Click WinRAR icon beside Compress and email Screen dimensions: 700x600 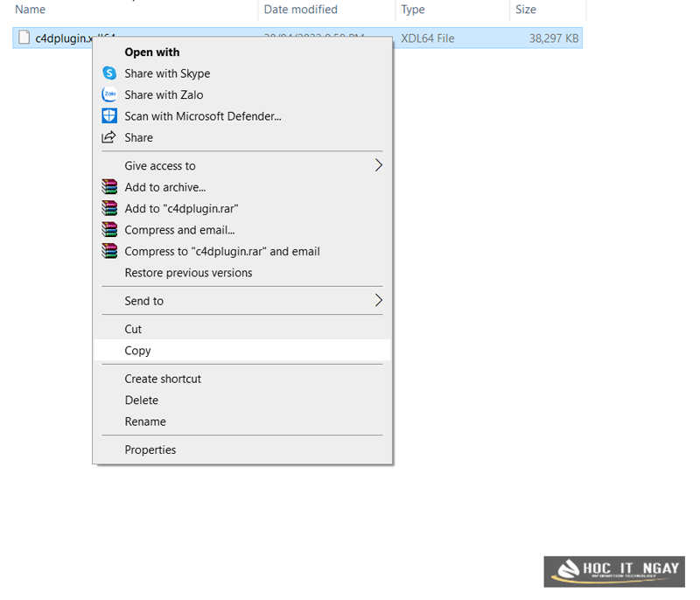[x=109, y=230]
